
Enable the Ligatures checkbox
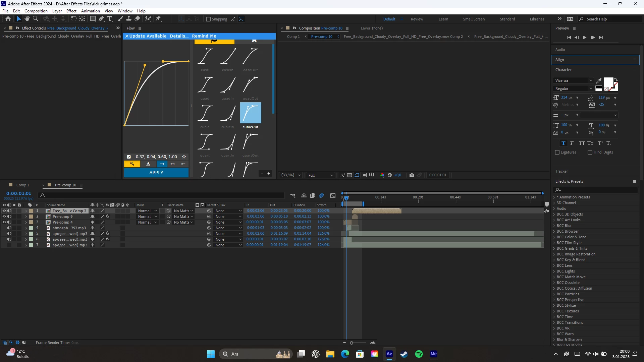click(557, 153)
